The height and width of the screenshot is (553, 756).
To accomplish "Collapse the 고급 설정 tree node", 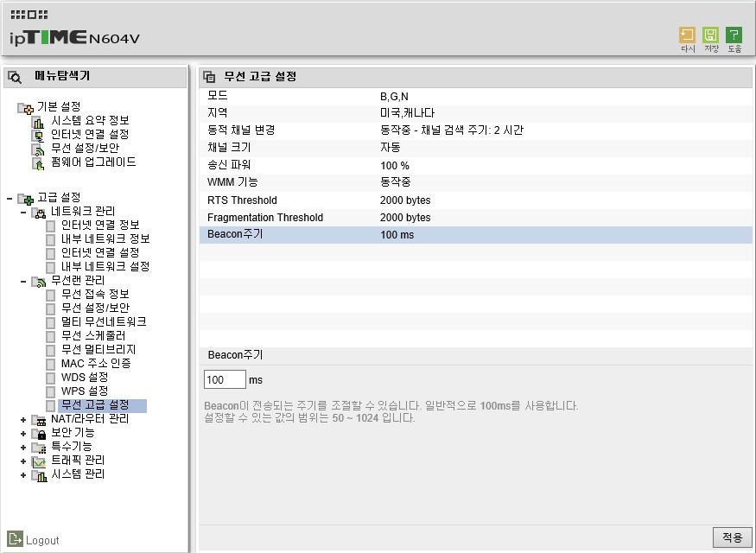I will click(x=10, y=198).
